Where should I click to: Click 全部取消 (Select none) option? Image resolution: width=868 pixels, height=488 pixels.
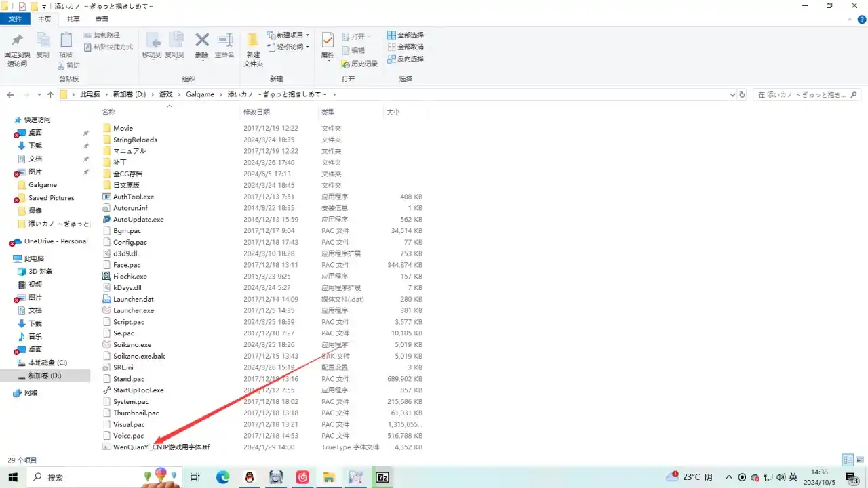click(x=405, y=47)
